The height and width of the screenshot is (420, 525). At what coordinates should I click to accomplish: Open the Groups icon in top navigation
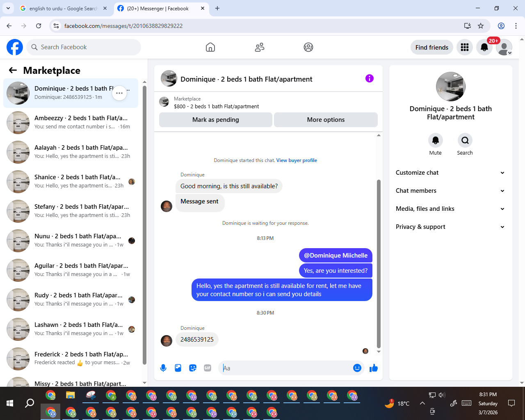click(x=308, y=47)
